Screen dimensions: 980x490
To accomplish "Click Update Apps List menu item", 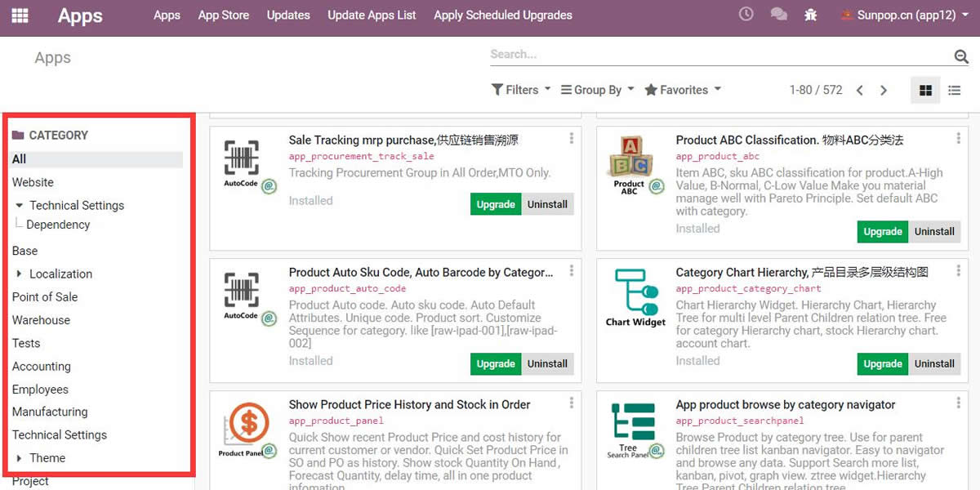I will 372,16.
